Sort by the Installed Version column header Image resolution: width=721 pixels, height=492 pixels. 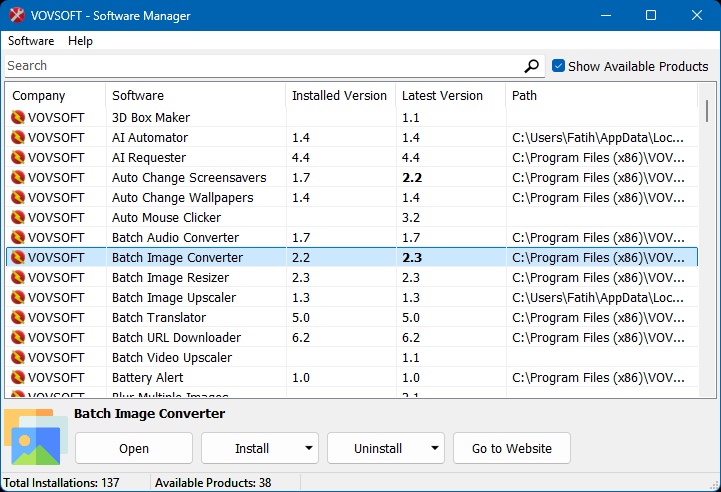(341, 96)
